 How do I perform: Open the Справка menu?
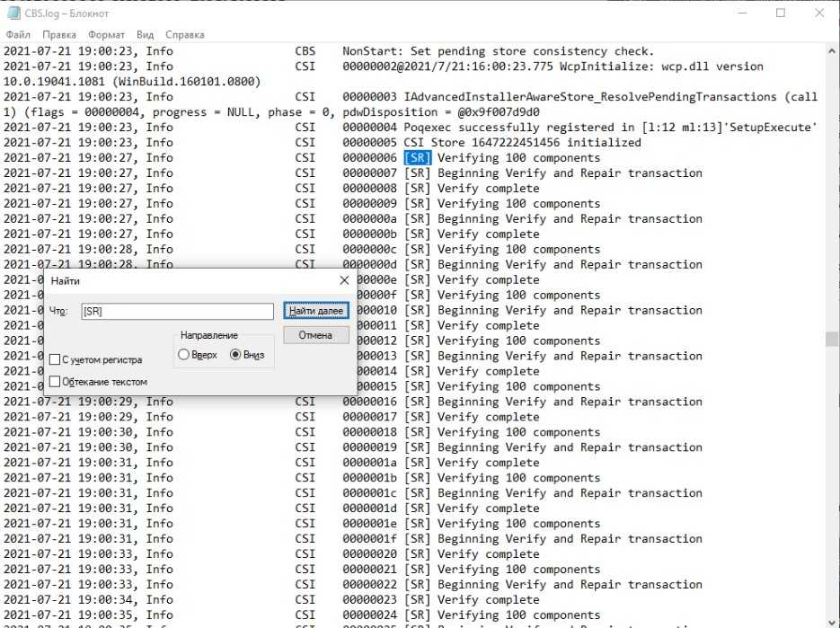pos(184,34)
